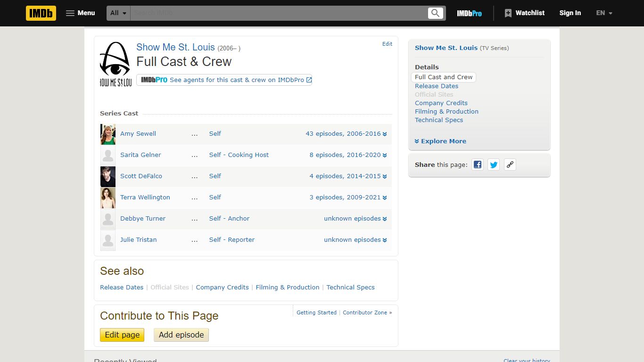Click Amy Sewell's Self role link
The image size is (644, 362).
pyautogui.click(x=215, y=134)
